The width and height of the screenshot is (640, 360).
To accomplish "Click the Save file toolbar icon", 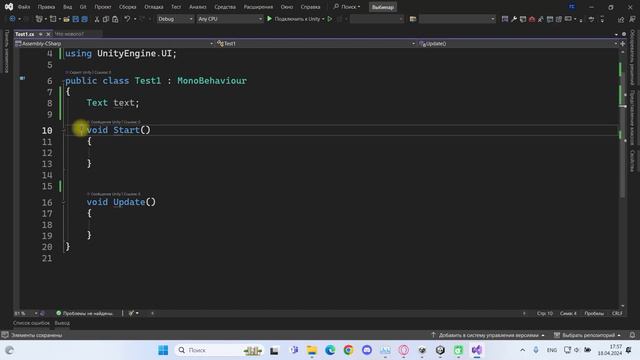I will [x=76, y=19].
